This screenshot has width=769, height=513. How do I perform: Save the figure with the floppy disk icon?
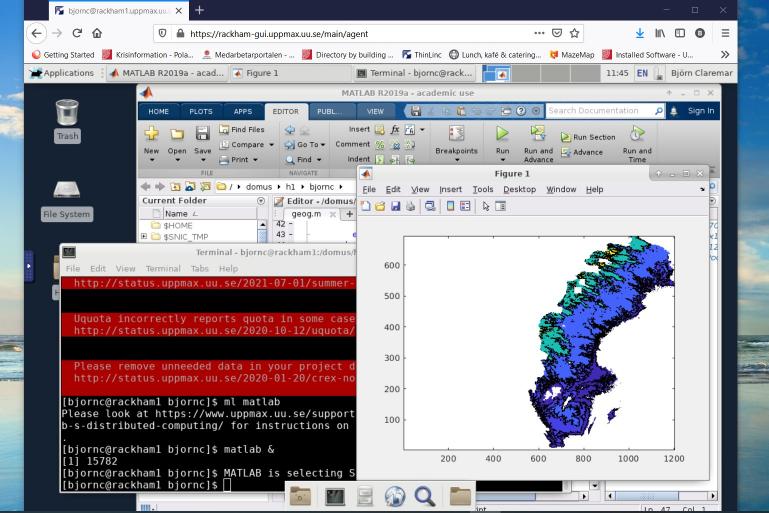395,206
